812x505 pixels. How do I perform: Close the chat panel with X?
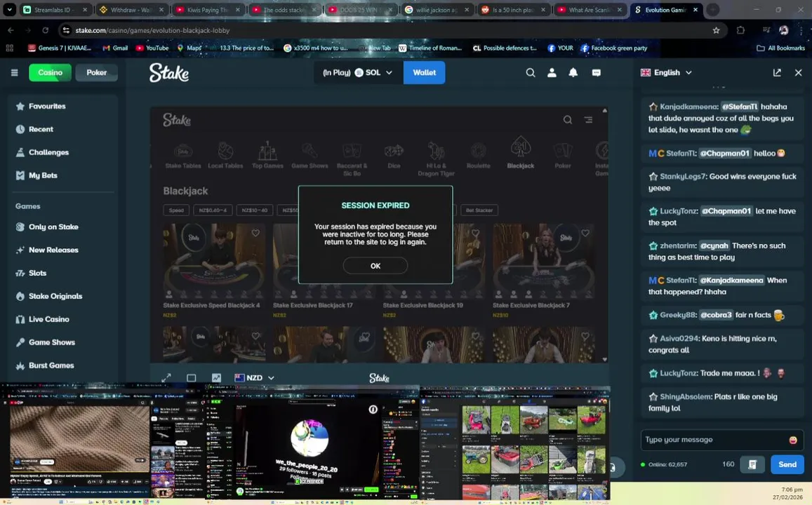pyautogui.click(x=798, y=72)
